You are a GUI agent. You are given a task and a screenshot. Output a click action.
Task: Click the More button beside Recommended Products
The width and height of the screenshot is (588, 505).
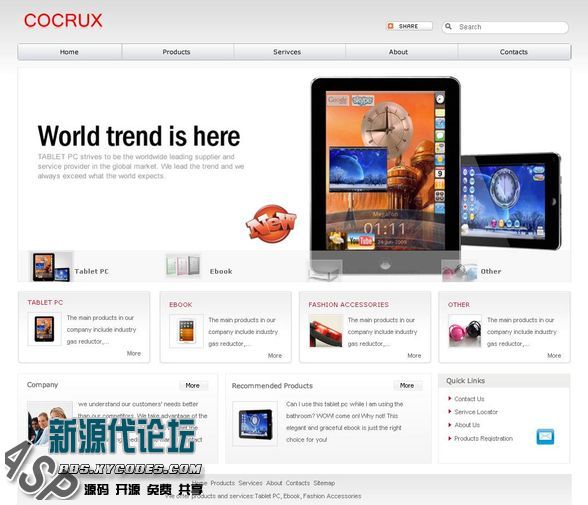click(407, 385)
